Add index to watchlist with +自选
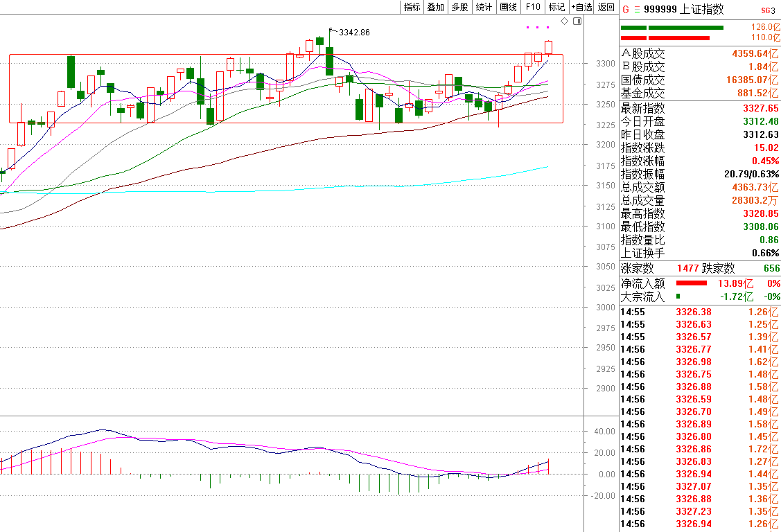Viewport: 781px width, 532px height. click(582, 7)
